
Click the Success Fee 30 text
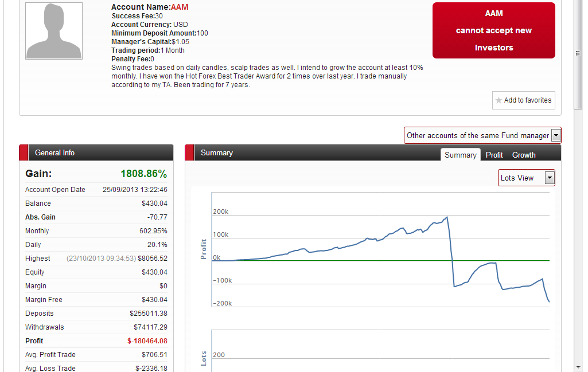pos(137,15)
